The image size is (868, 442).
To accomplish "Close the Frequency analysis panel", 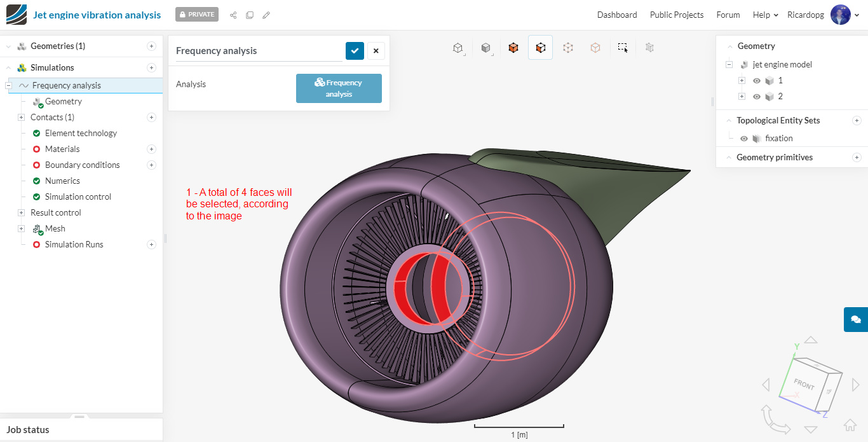I will tap(376, 51).
